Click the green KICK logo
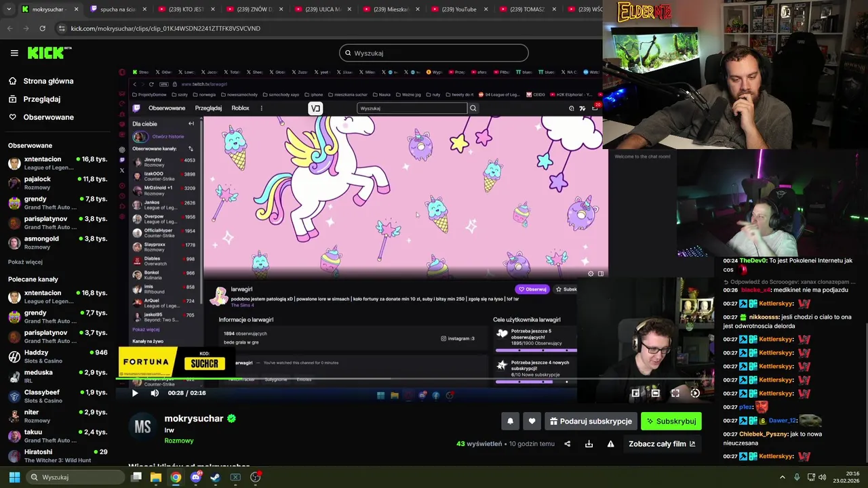Screen dimensions: 868x488 [x=50, y=53]
